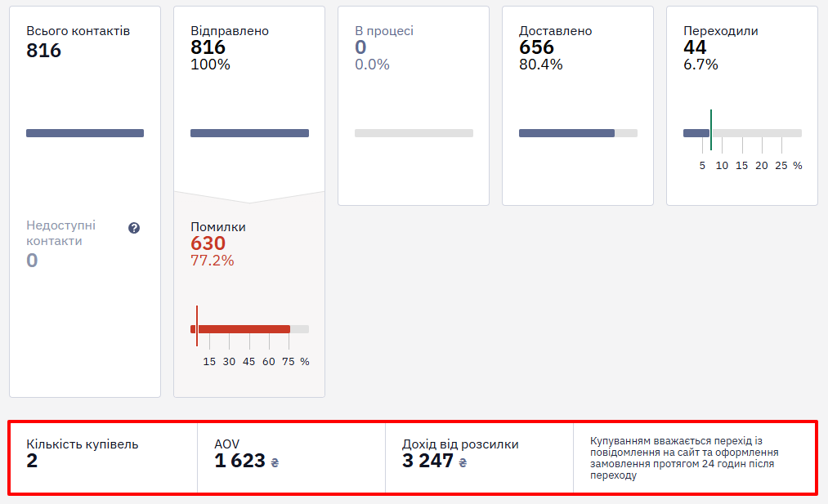Click the Переходили count 44
The height and width of the screenshot is (504, 828).
click(695, 47)
